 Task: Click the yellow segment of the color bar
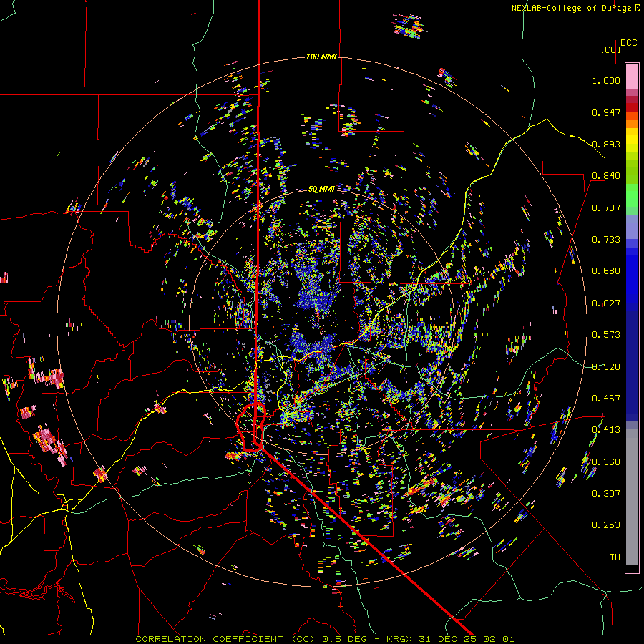(632, 140)
